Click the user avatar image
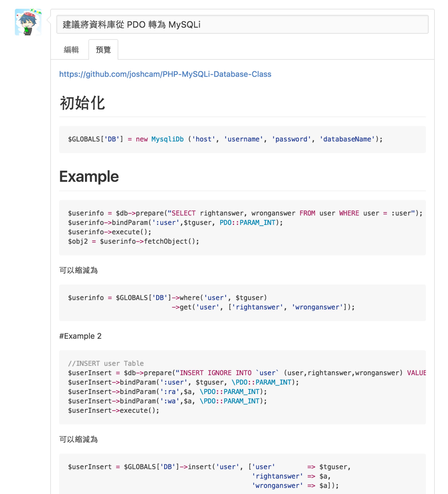The image size is (448, 494). click(28, 22)
